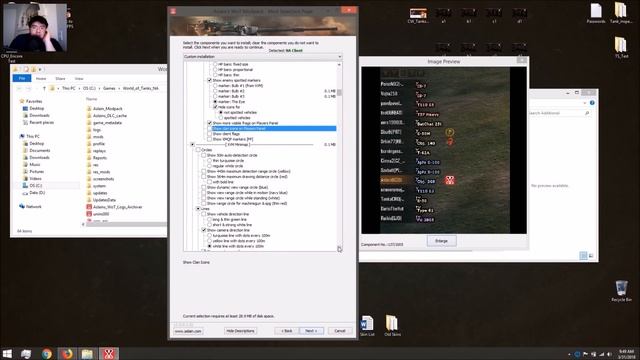Check Show 50m auto-detection circle
The width and height of the screenshot is (640, 360).
pyautogui.click(x=204, y=155)
